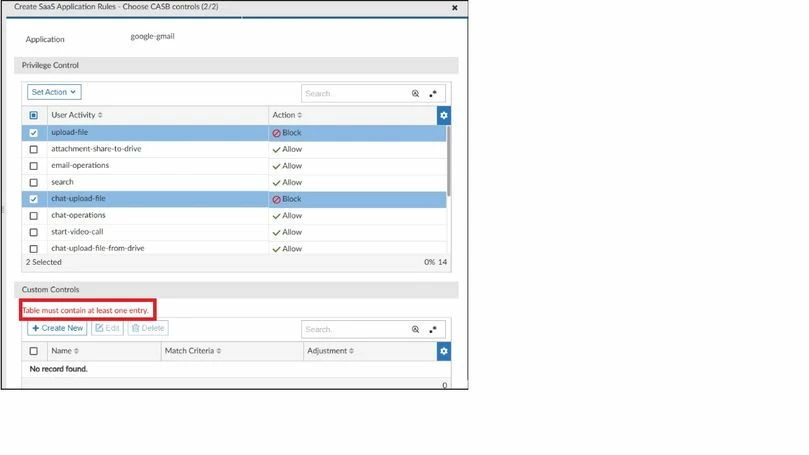Click the Custom Controls search field

pyautogui.click(x=355, y=329)
